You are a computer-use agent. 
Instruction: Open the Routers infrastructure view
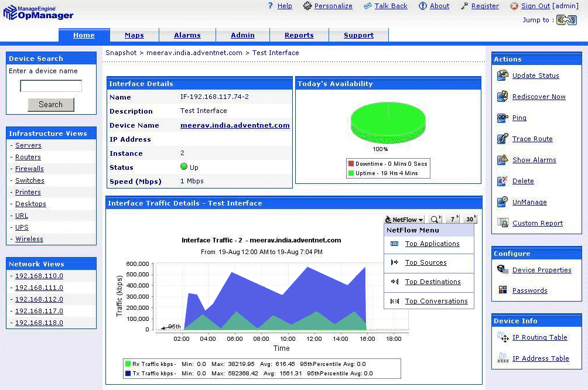(28, 157)
